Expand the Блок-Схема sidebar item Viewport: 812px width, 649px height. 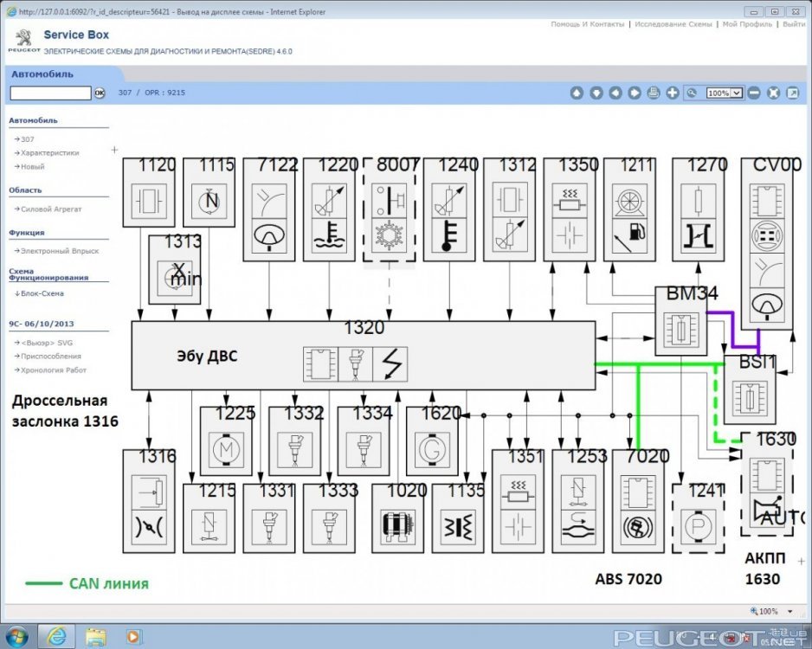42,293
